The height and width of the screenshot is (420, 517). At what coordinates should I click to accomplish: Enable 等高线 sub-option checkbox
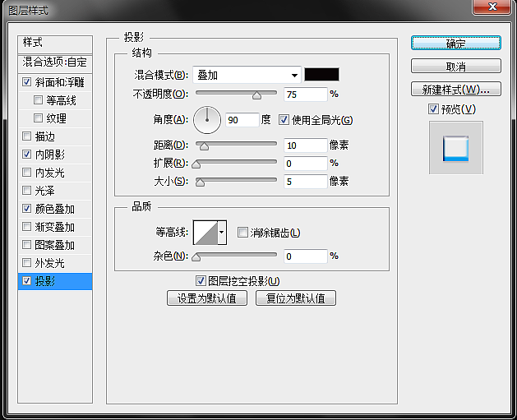[39, 100]
